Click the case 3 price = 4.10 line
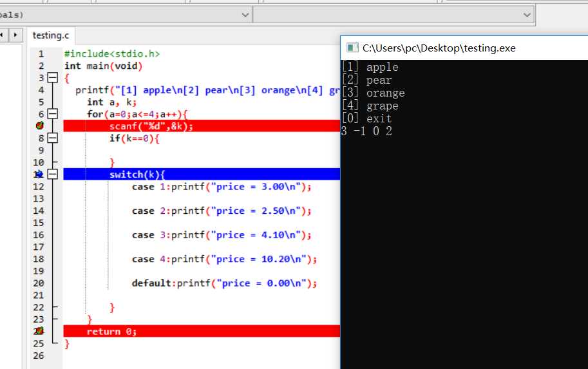 (222, 235)
